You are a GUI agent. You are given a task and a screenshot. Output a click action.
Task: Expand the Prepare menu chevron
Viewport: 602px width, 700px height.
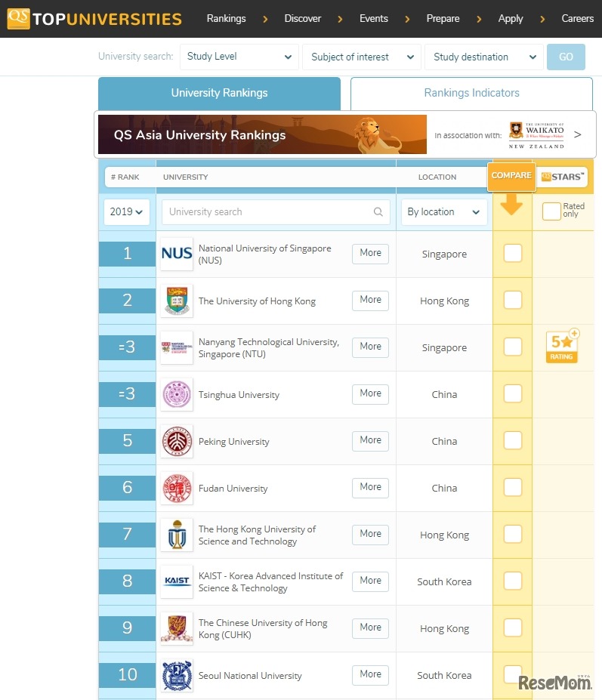tap(479, 19)
